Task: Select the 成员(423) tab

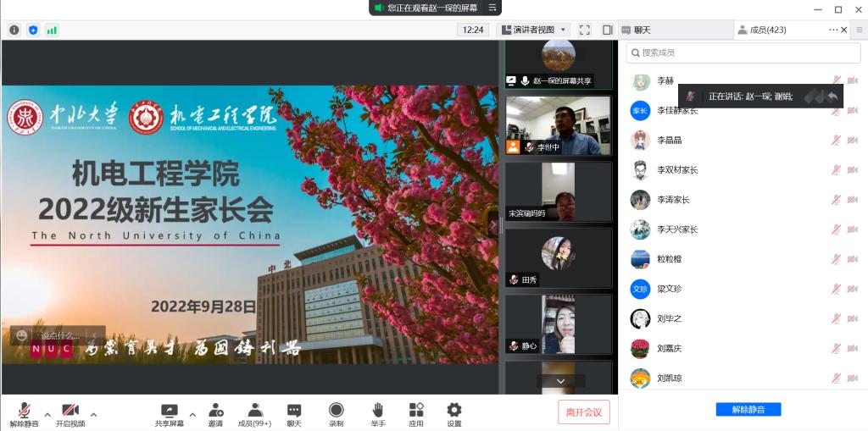Action: 762,30
